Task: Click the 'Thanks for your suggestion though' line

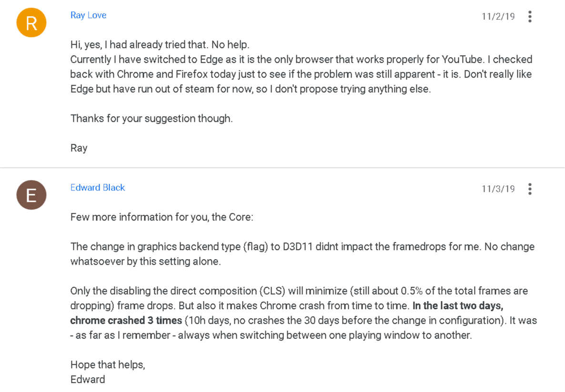Action: click(151, 119)
